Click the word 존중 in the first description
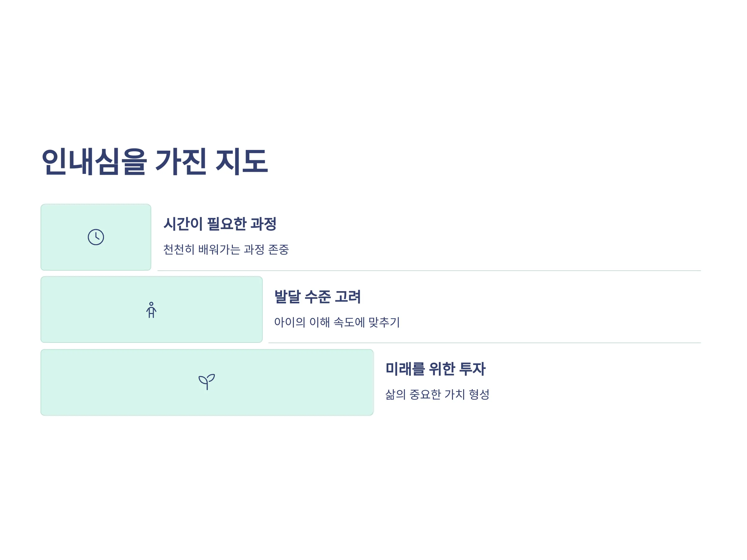This screenshot has width=747, height=560. click(279, 250)
